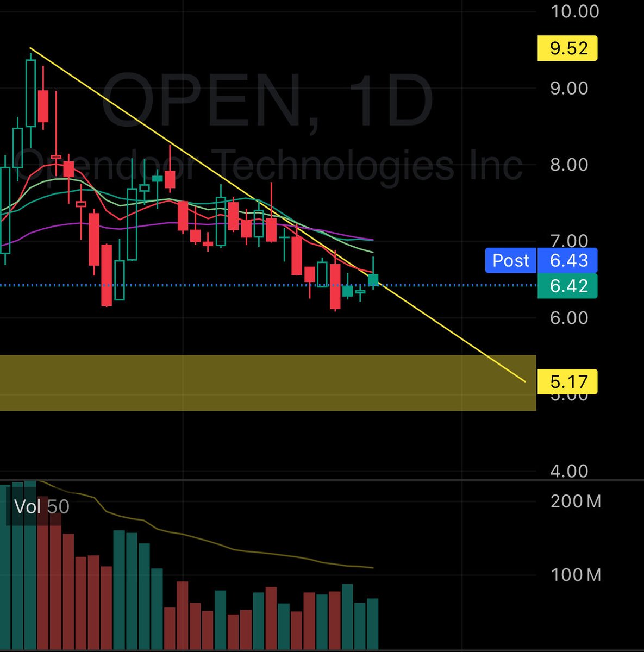Click the 4.00 price axis value
The image size is (644, 652).
(569, 471)
